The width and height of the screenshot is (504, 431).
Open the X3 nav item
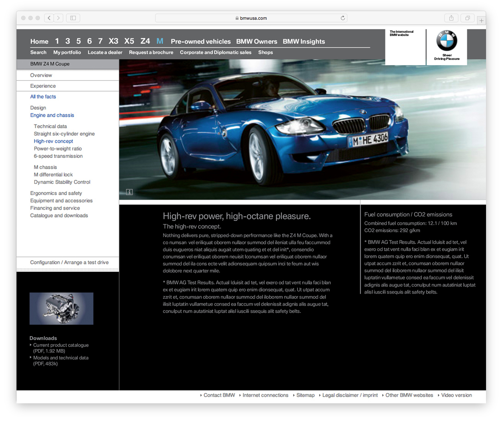tap(114, 41)
